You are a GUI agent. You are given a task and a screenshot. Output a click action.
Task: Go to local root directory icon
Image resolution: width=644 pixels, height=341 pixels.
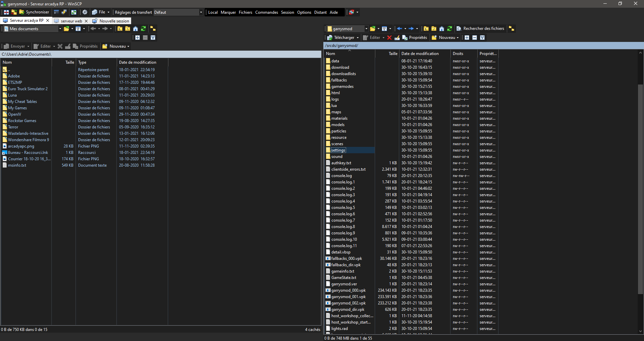pyautogui.click(x=127, y=29)
